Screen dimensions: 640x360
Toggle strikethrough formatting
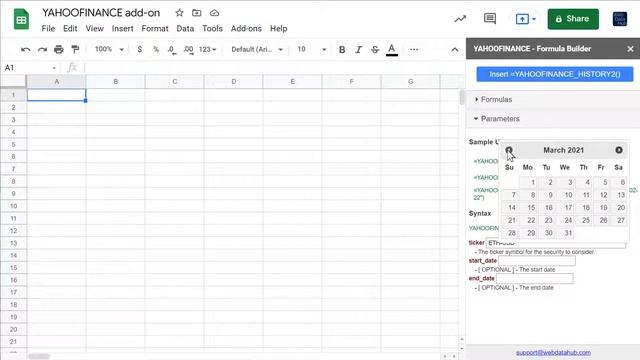[375, 50]
